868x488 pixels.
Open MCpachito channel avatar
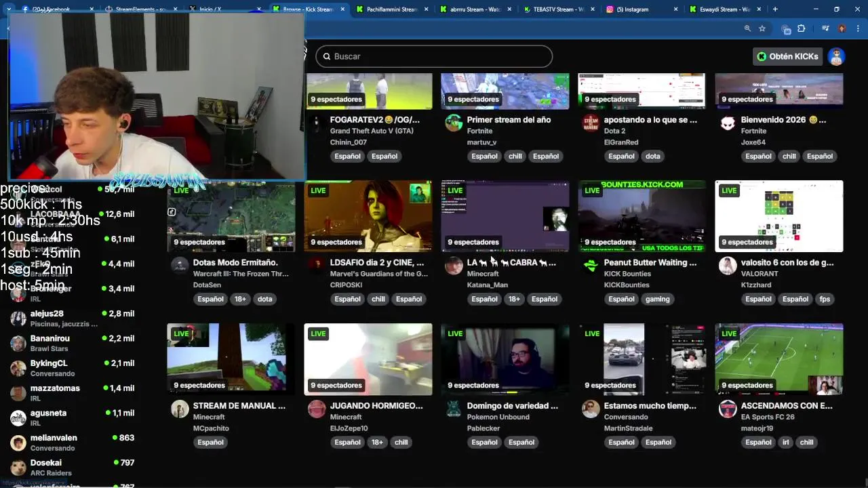(x=180, y=409)
